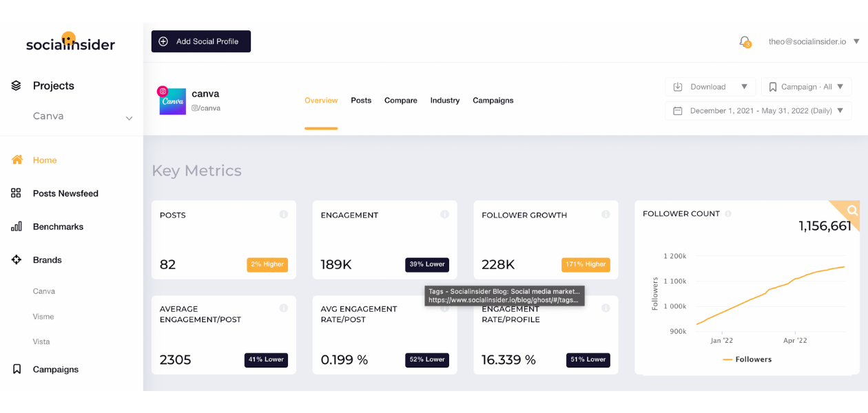This screenshot has width=868, height=413.
Task: Open the Posts card info icon
Action: 283,215
